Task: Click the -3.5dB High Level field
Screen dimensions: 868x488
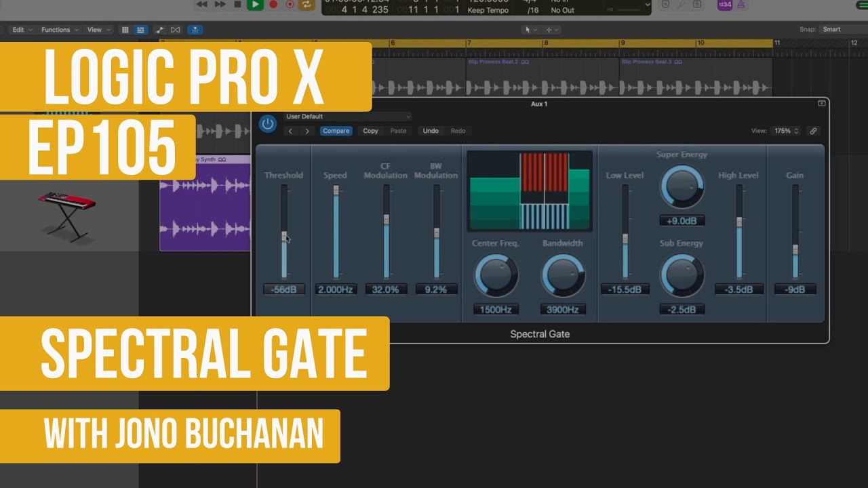Action: (739, 289)
